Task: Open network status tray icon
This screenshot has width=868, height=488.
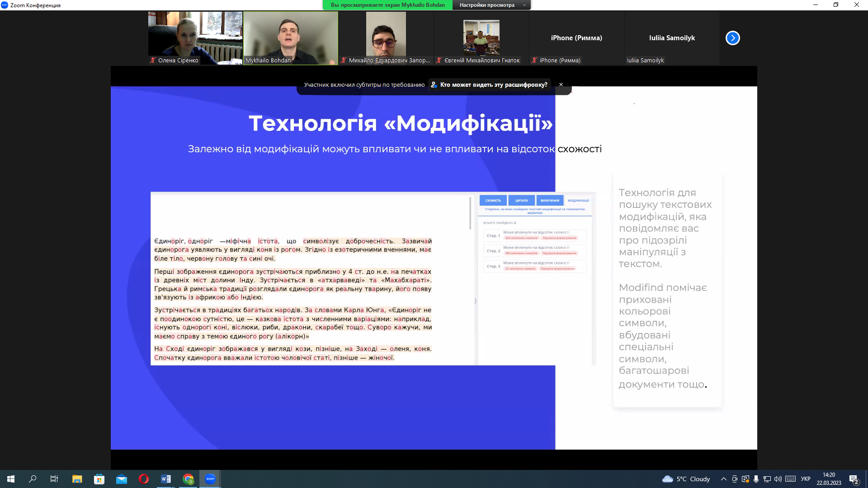Action: (x=767, y=479)
